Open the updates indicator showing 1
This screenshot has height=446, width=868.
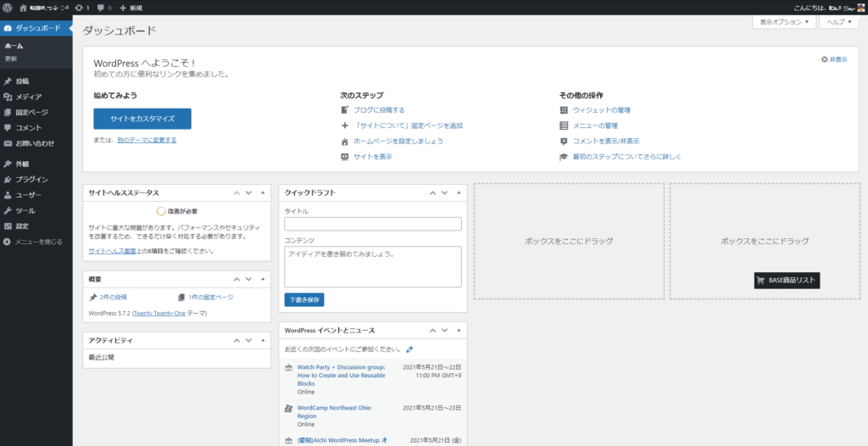82,8
